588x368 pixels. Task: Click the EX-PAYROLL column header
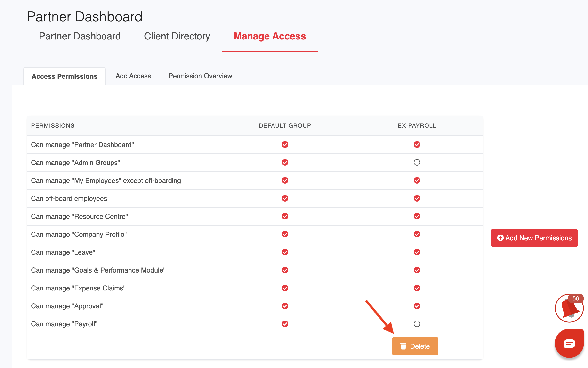417,125
